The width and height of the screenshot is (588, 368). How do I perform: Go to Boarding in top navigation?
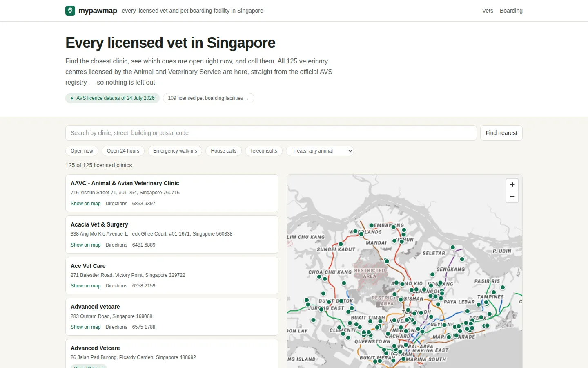[511, 11]
